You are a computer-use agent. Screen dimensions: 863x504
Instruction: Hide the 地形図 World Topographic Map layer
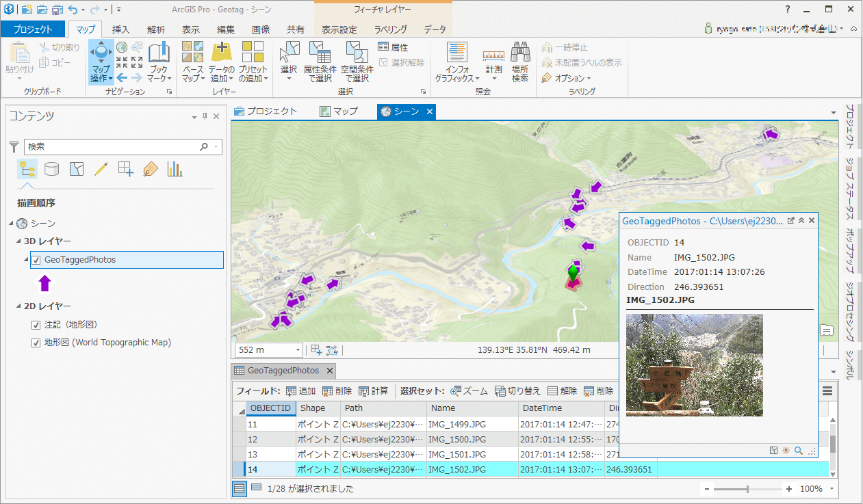point(36,343)
